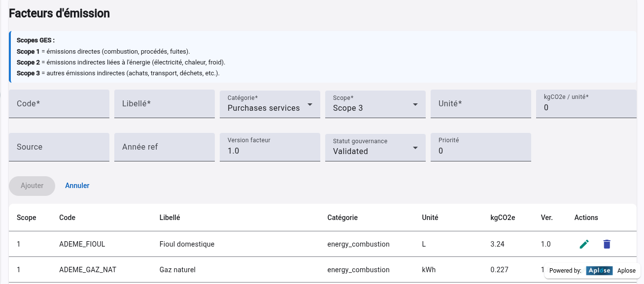The image size is (644, 284).
Task: Open the Statut gouvernance dropdown
Action: 375,147
